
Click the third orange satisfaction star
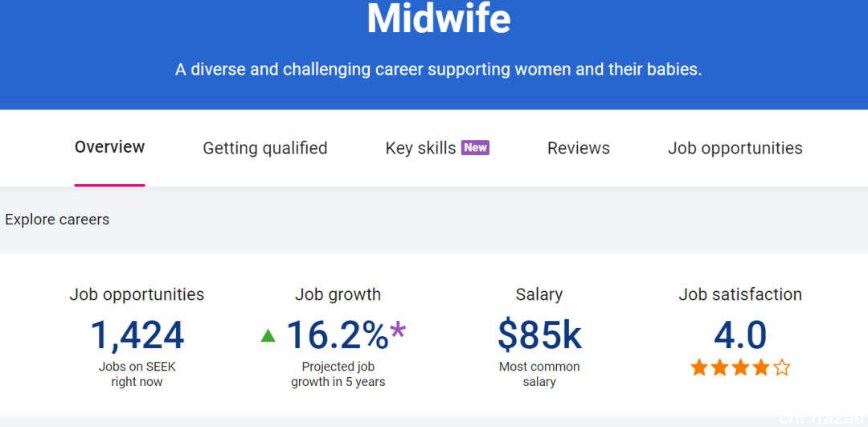741,367
